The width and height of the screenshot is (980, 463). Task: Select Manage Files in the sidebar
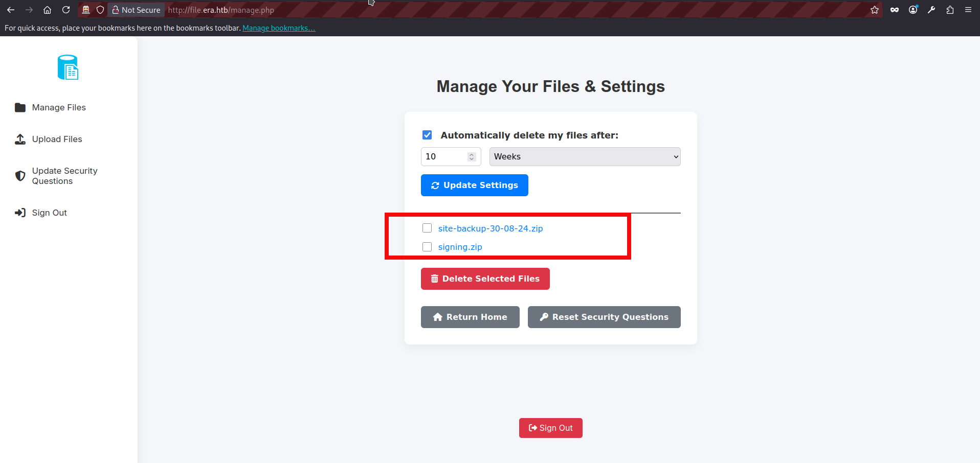coord(58,107)
